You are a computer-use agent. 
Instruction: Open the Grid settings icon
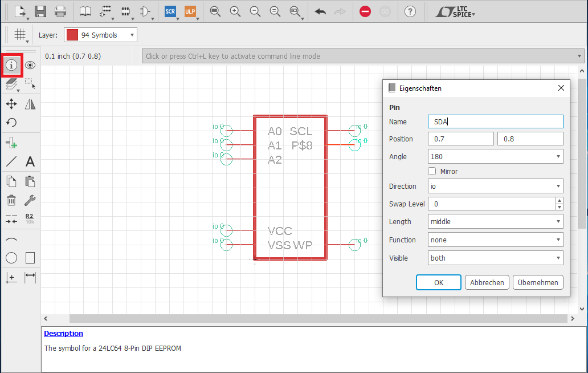click(20, 35)
